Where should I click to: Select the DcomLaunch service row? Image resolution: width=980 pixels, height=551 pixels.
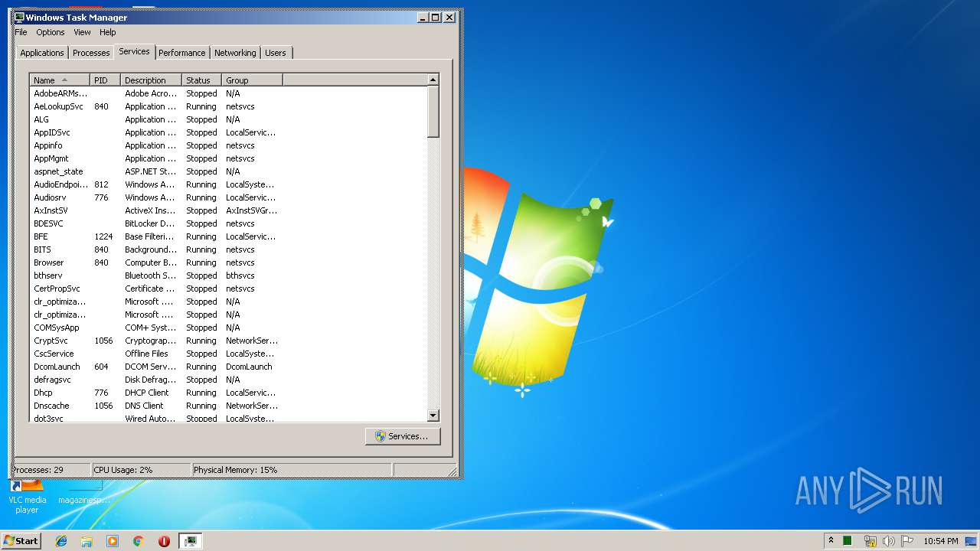[x=228, y=367]
